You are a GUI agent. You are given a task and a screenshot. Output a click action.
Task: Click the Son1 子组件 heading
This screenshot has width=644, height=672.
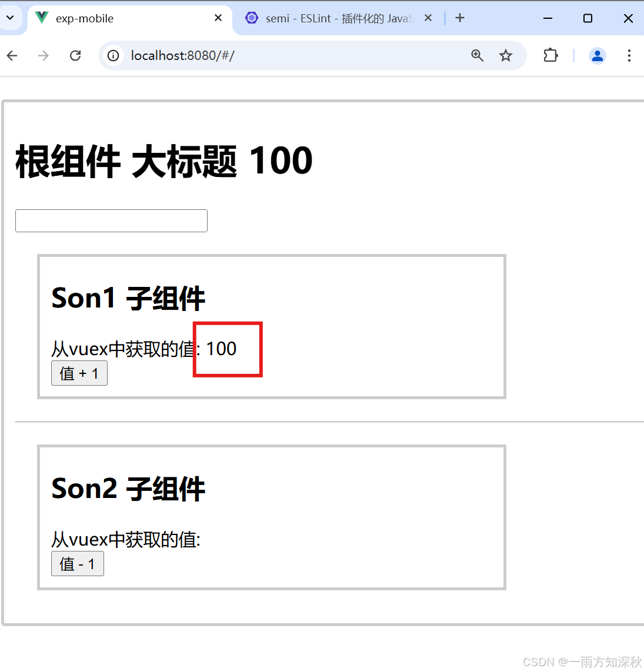[128, 298]
